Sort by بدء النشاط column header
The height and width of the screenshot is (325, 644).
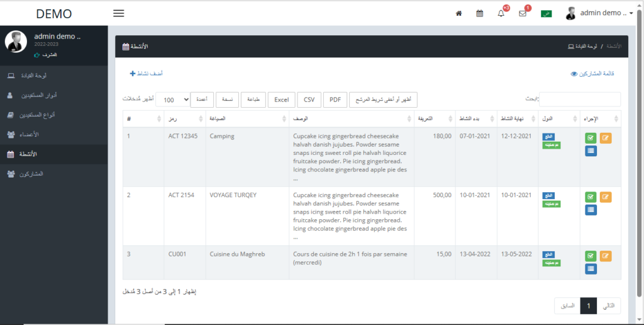pos(476,118)
